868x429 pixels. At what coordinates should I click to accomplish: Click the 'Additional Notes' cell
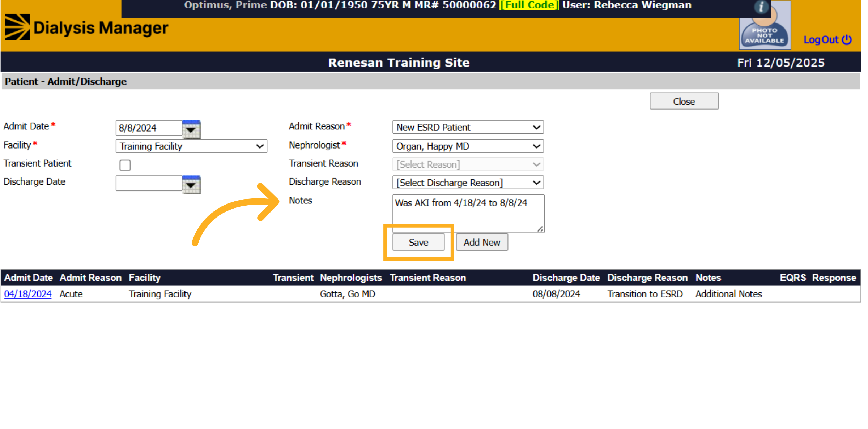click(729, 294)
